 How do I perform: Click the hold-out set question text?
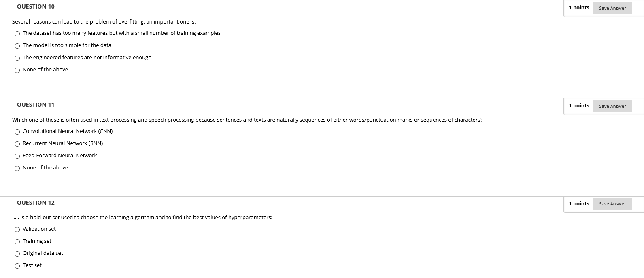(142, 217)
